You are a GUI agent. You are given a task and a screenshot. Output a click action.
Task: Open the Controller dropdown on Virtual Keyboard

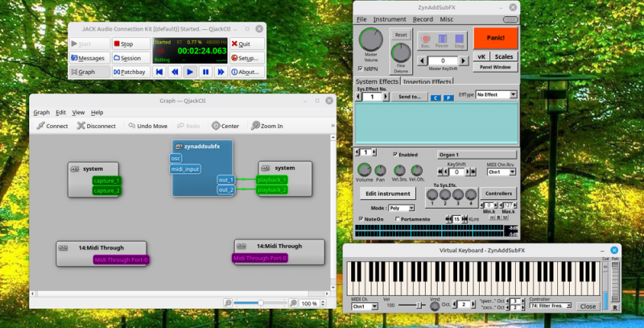coord(551,306)
